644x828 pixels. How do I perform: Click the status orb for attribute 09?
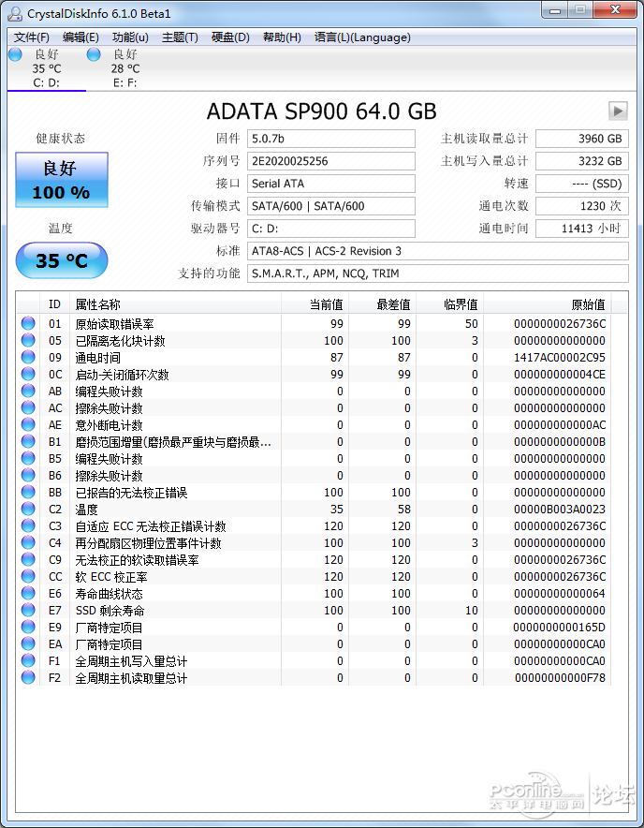pyautogui.click(x=28, y=357)
